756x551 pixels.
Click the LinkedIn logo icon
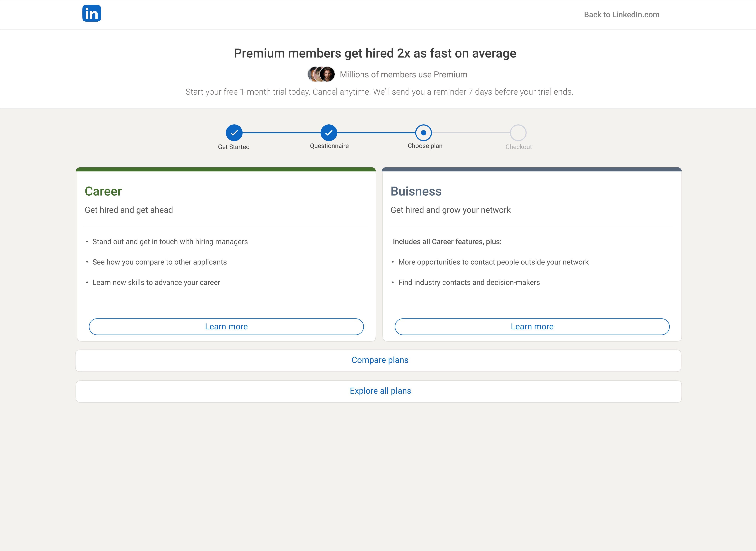pyautogui.click(x=91, y=13)
